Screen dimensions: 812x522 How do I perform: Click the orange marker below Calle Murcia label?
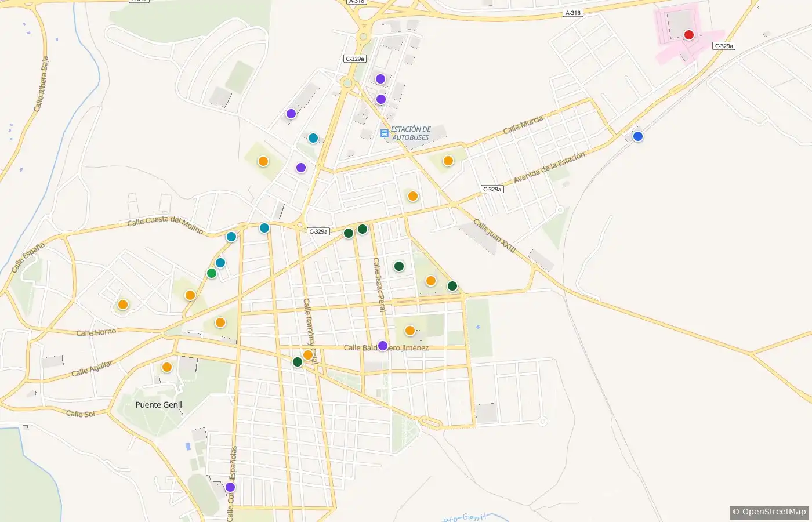448,161
